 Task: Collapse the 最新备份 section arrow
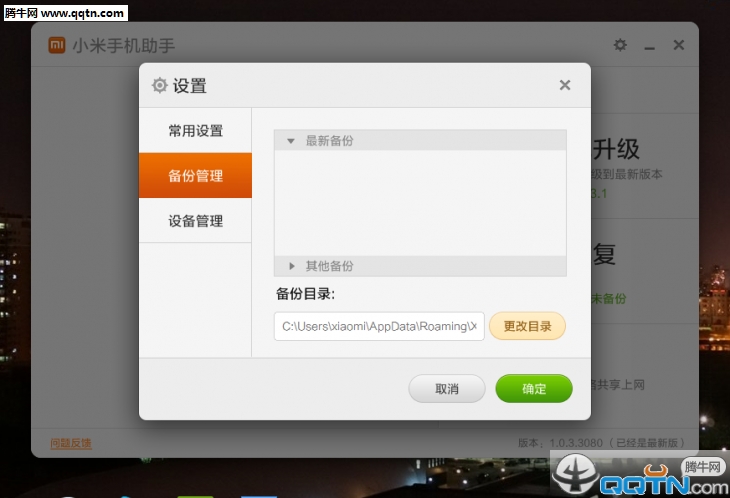tap(291, 141)
